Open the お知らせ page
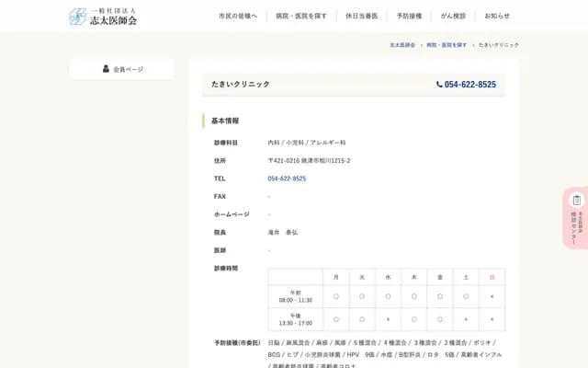 497,17
